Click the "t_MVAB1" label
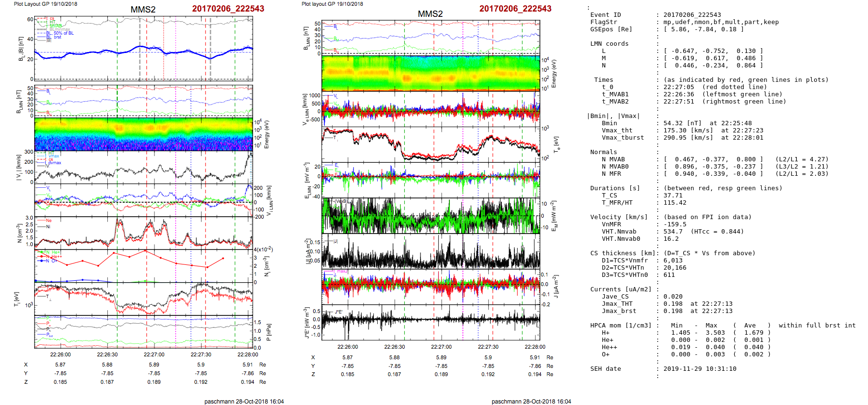Image resolution: width=868 pixels, height=405 pixels. coord(615,94)
